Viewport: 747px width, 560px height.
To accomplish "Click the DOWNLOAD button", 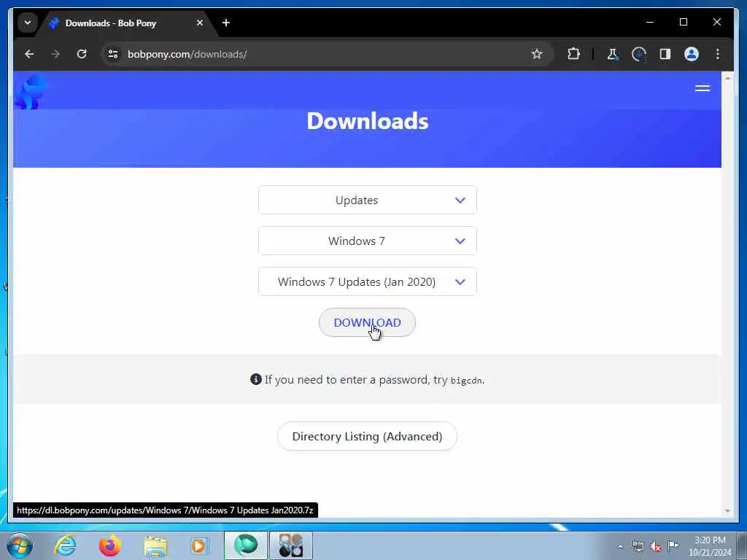I will pos(367,322).
